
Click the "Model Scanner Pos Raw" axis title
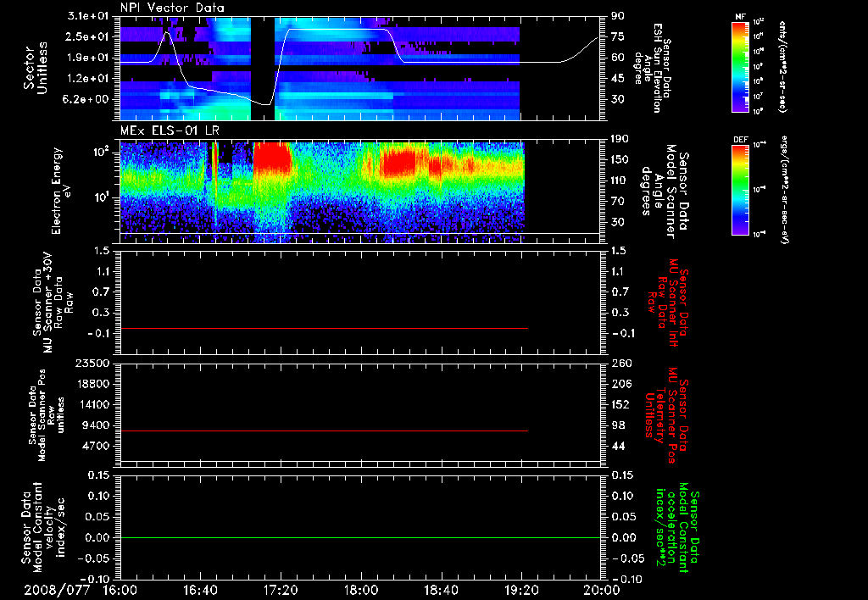pyautogui.click(x=47, y=415)
